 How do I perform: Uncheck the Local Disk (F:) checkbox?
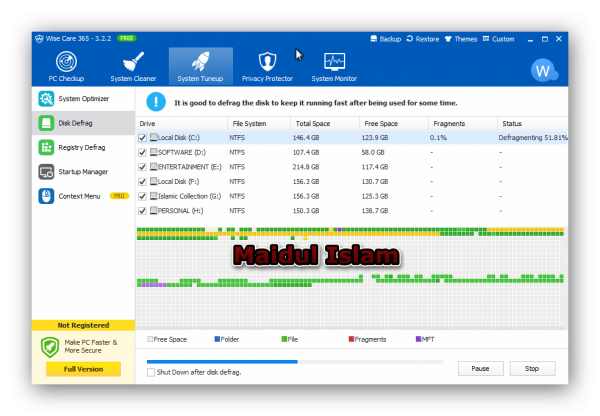pyautogui.click(x=142, y=181)
